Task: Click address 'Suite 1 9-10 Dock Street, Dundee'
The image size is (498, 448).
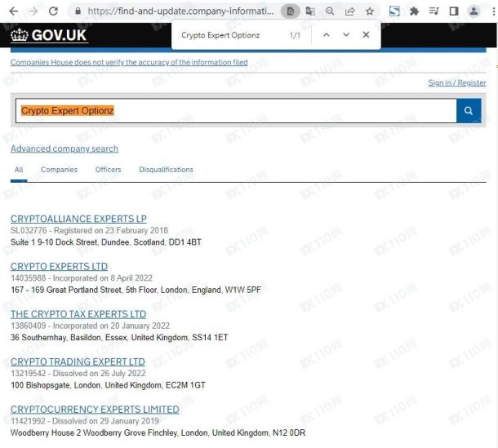Action: [70, 242]
